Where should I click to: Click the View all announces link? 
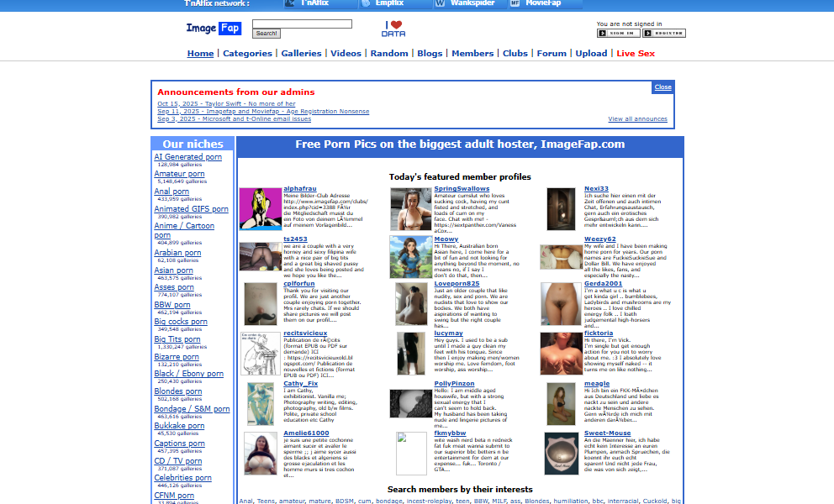pos(637,119)
